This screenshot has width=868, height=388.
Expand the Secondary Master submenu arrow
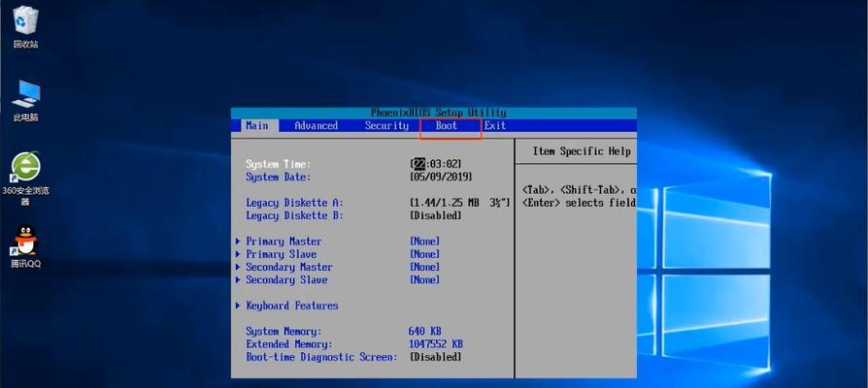point(238,267)
